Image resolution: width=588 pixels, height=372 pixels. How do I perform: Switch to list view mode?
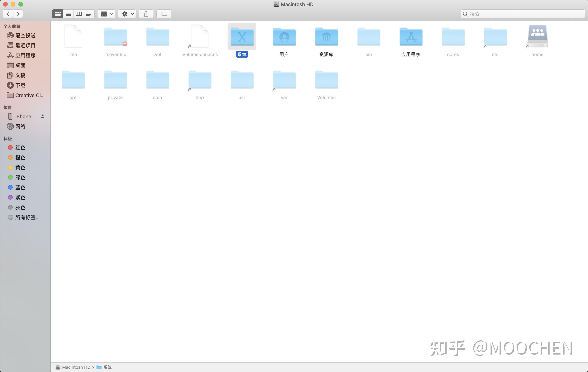(x=68, y=14)
